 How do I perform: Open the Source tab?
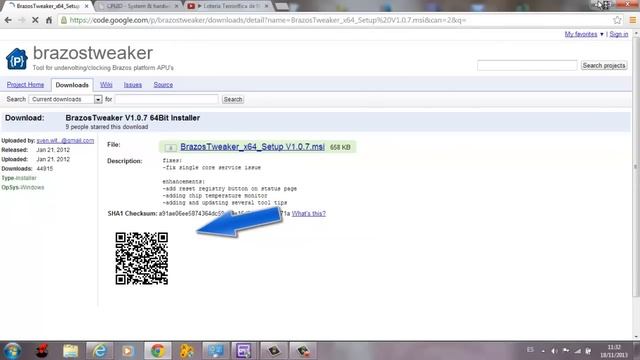(x=163, y=84)
